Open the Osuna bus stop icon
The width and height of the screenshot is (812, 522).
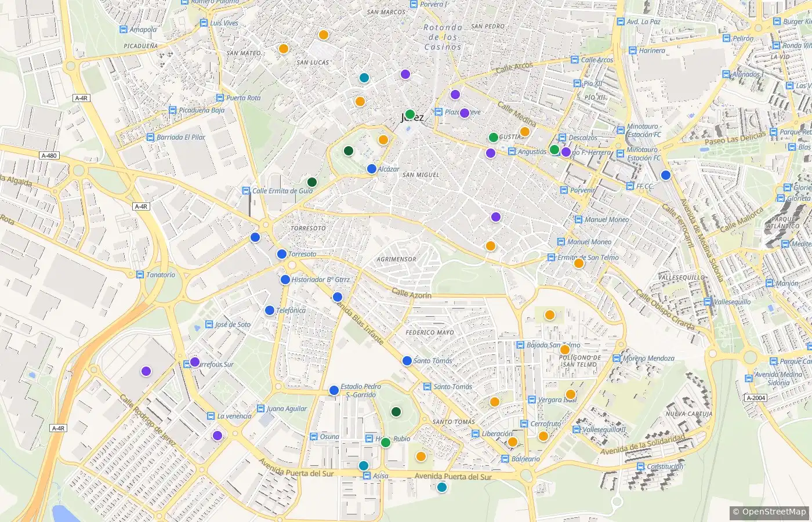[314, 437]
